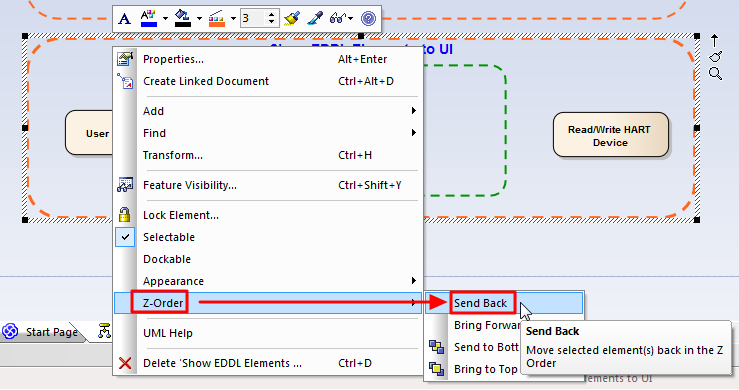Open Properties... from the context menu
Viewport: 739px width, 390px height.
(x=267, y=59)
